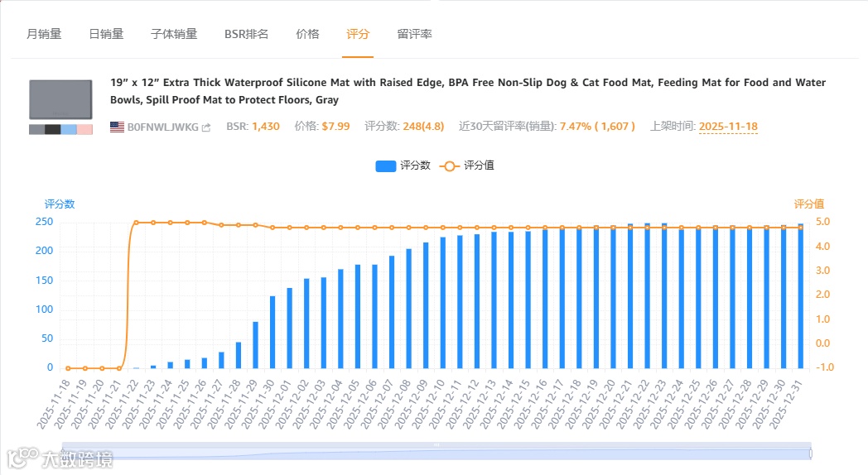Toggle the 评分值 legend series
Image resolution: width=868 pixels, height=475 pixels.
tap(466, 166)
